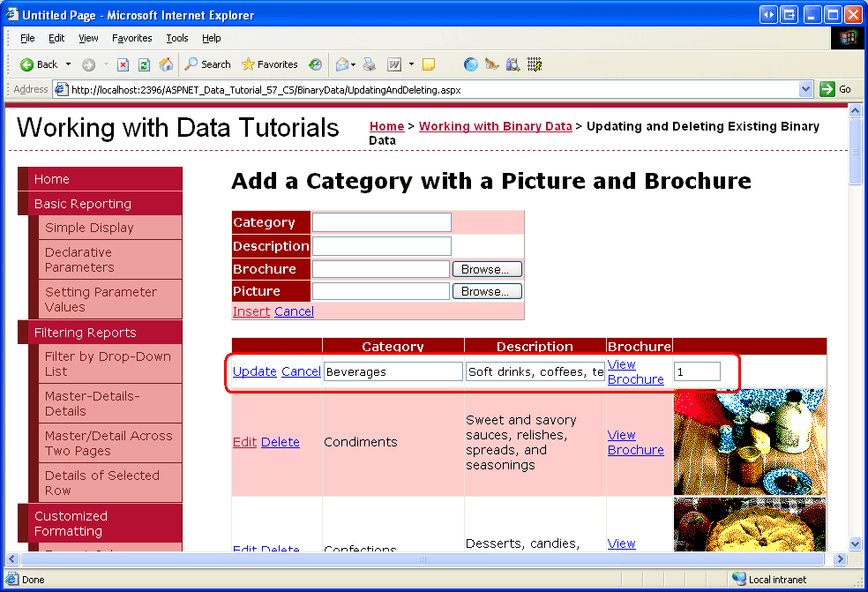Open the Search pane in the toolbar

(207, 64)
